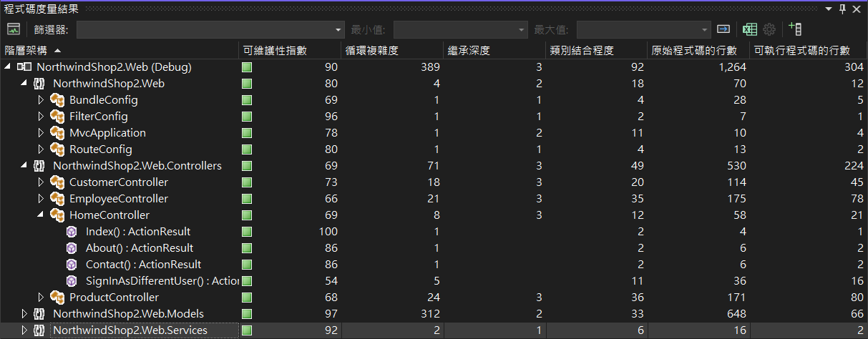Click the green indicator for ProductController
The width and height of the screenshot is (868, 339).
tap(247, 298)
